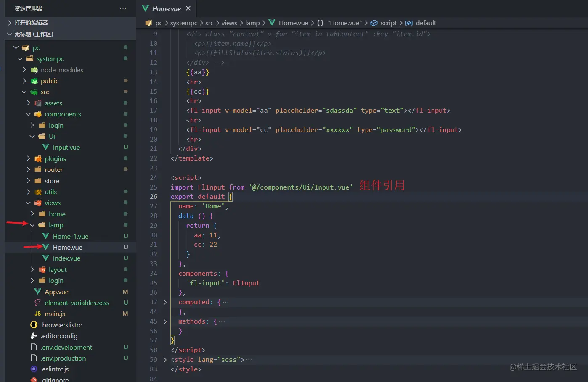The height and width of the screenshot is (382, 588).
Task: Expand the public folder chevron
Action: [x=24, y=81]
